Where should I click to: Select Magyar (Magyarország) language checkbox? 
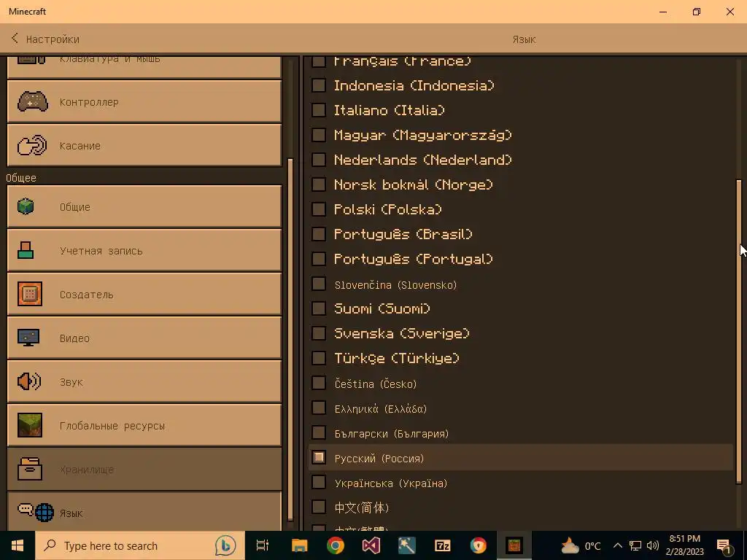coord(318,135)
